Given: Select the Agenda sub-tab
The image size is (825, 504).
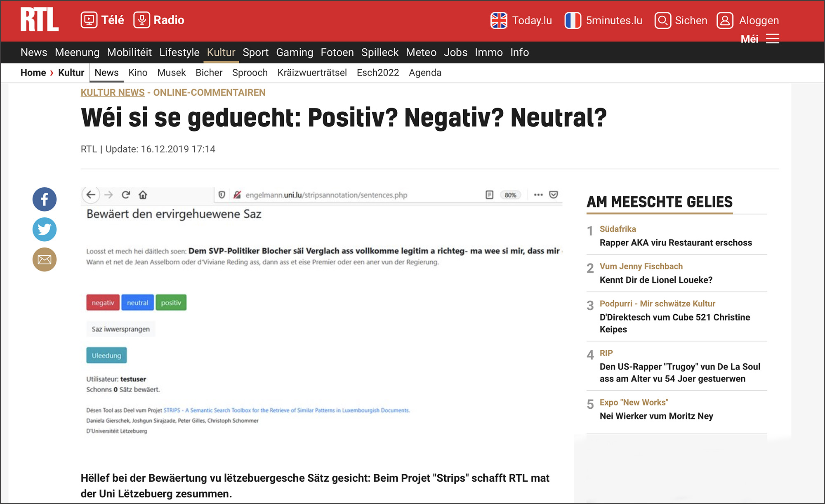Looking at the screenshot, I should coord(425,73).
